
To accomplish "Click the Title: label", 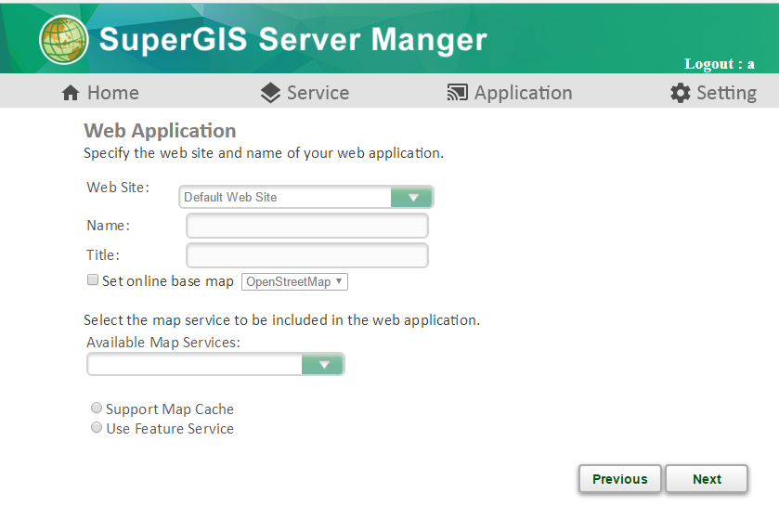I will (103, 254).
